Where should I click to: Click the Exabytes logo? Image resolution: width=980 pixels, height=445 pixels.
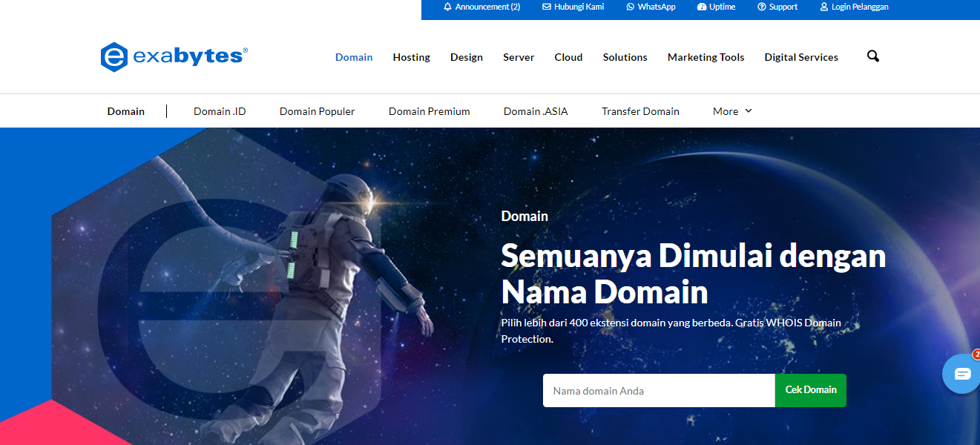[173, 56]
